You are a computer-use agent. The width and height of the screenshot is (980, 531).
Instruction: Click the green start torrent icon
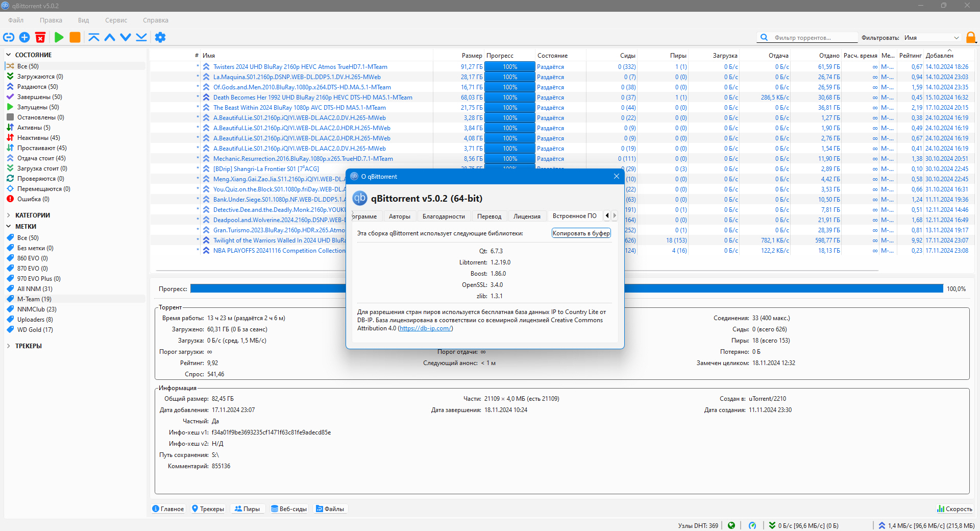pos(59,37)
